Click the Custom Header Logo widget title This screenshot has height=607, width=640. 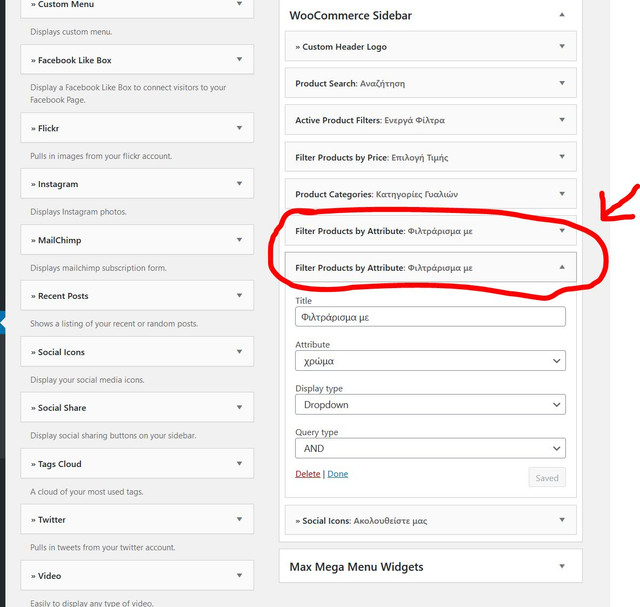click(x=344, y=47)
